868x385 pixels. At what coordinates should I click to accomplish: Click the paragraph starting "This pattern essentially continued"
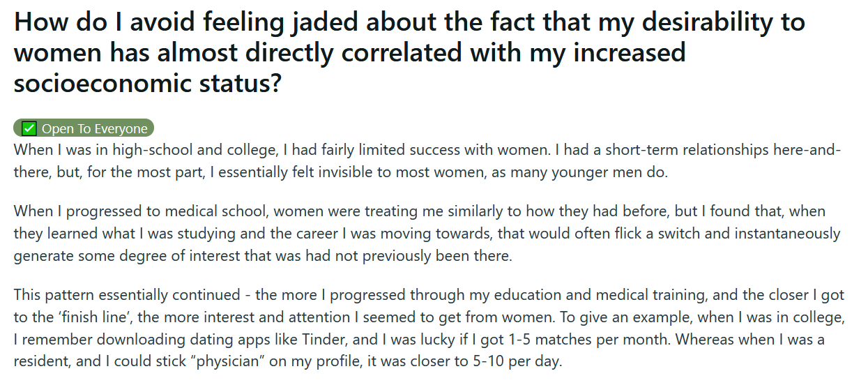[429, 329]
